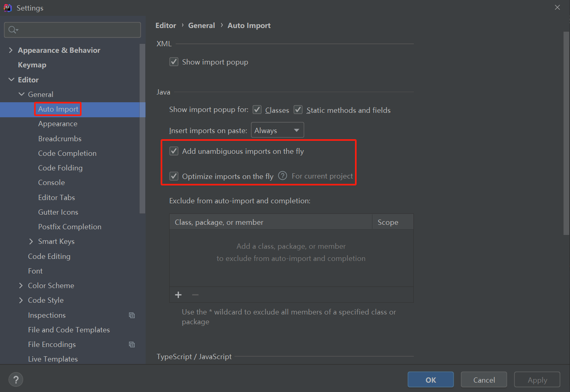Click the plus icon to add exclusion
Screen dimensions: 570x392
click(x=178, y=295)
